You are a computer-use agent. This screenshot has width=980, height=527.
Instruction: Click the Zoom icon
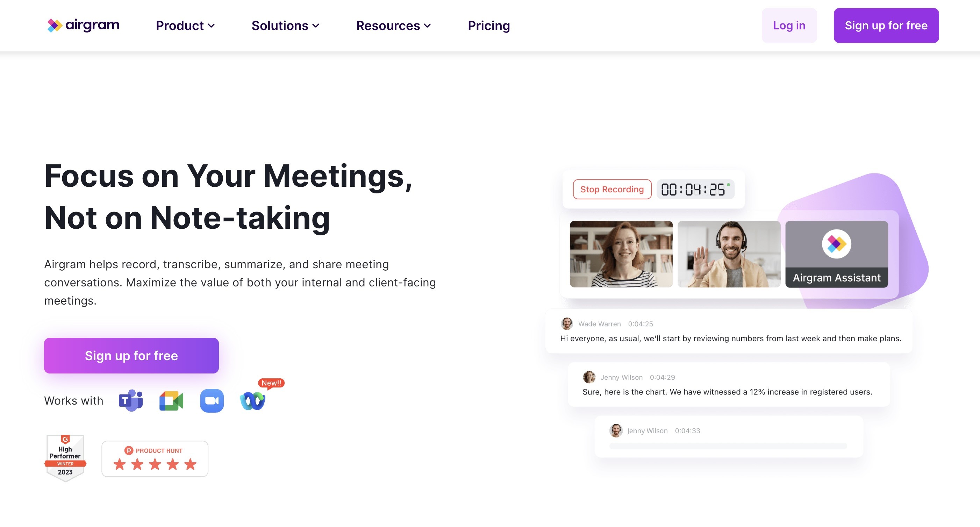pos(212,401)
